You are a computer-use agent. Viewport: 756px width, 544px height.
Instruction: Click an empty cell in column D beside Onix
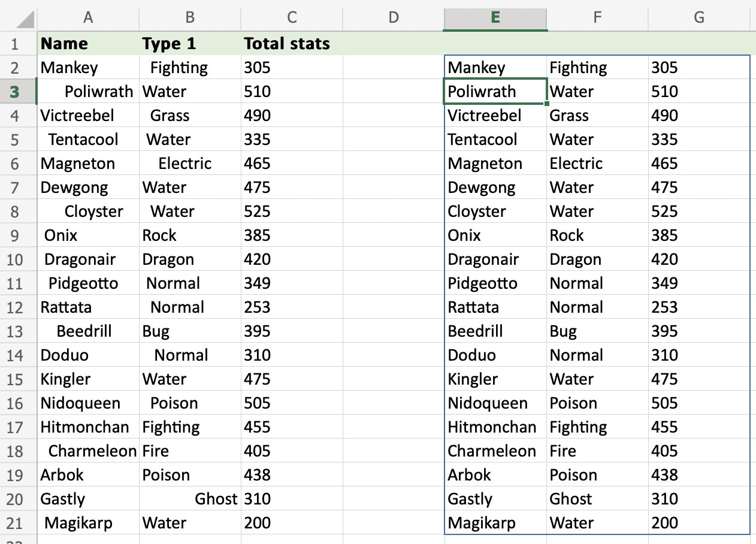point(394,235)
